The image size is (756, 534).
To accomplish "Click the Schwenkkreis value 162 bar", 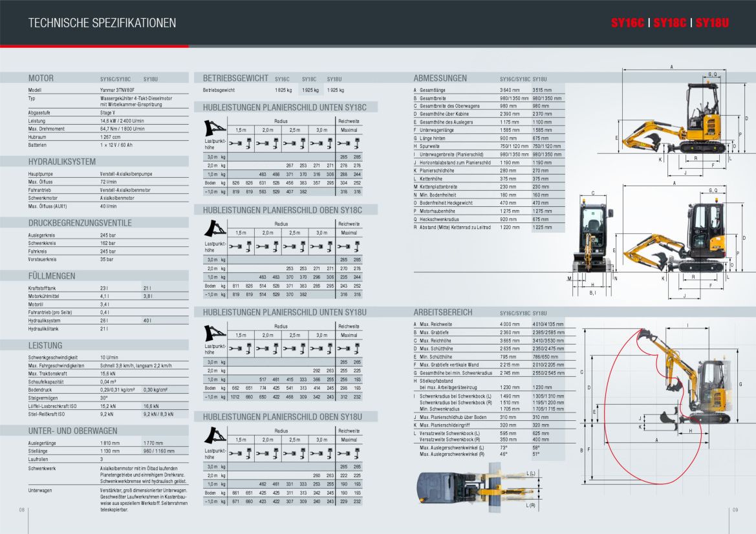I will click(108, 243).
